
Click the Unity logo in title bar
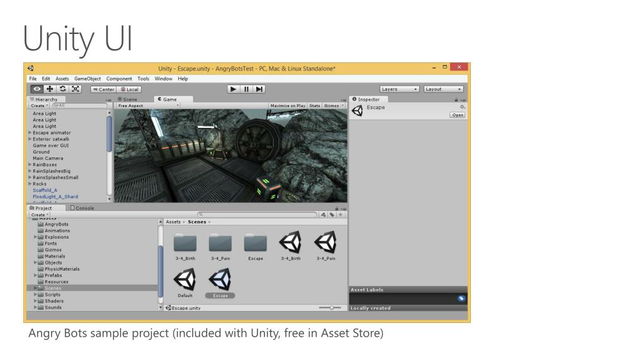click(31, 68)
